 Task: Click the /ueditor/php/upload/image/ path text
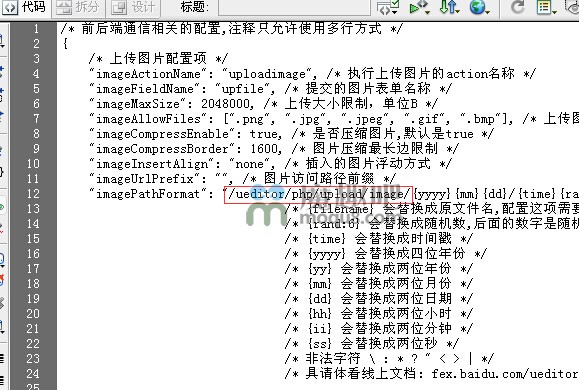[319, 194]
